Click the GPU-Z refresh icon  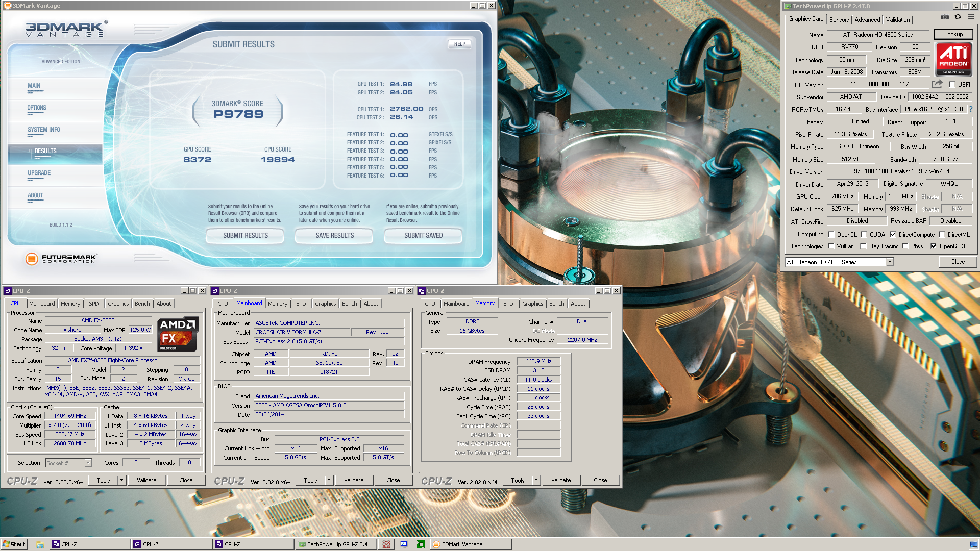(x=958, y=17)
